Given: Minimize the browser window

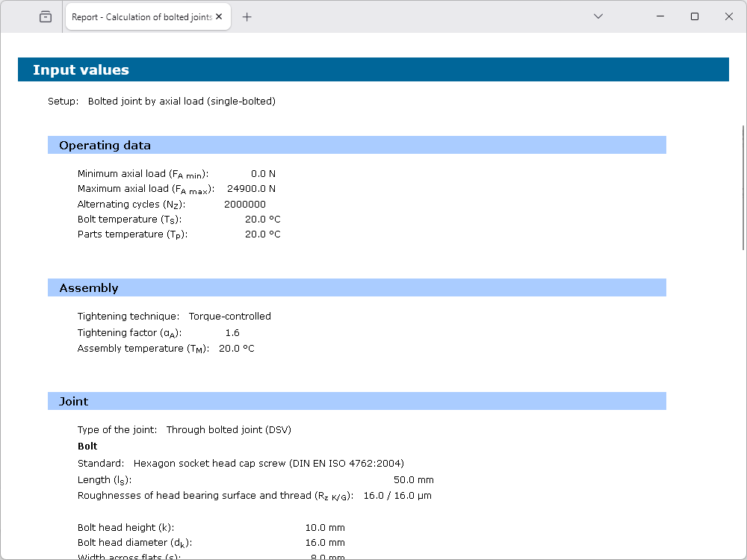Looking at the screenshot, I should [660, 16].
